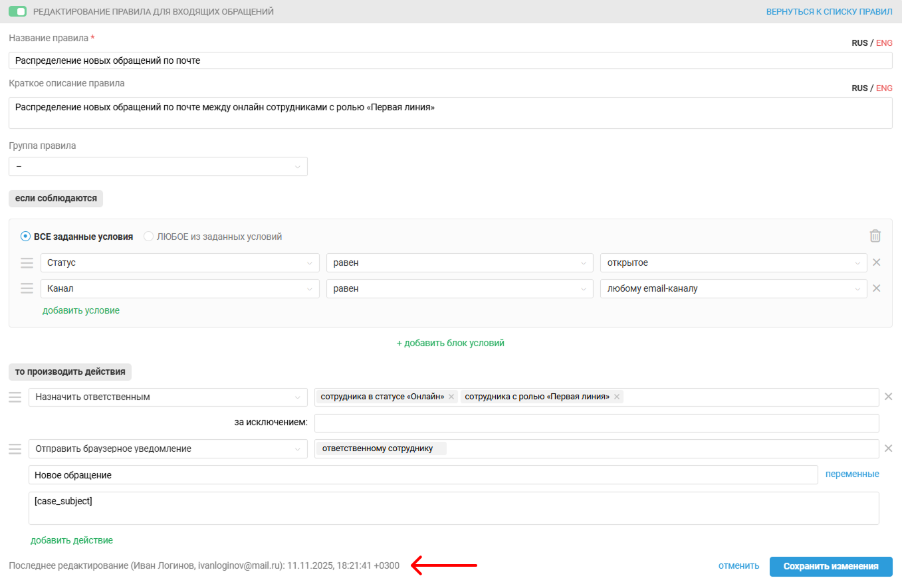This screenshot has width=902, height=588.
Task: Click Сохранить изменения button
Action: tap(831, 566)
